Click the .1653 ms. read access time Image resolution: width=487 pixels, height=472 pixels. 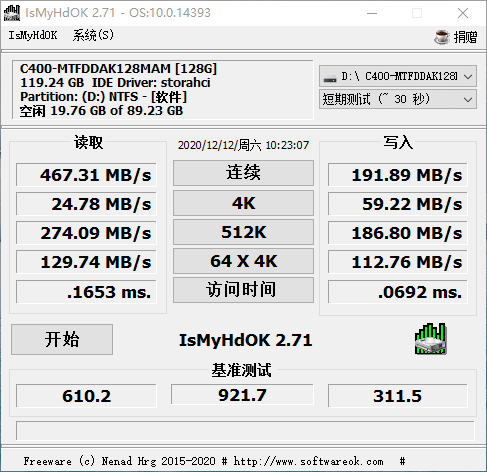(x=86, y=292)
